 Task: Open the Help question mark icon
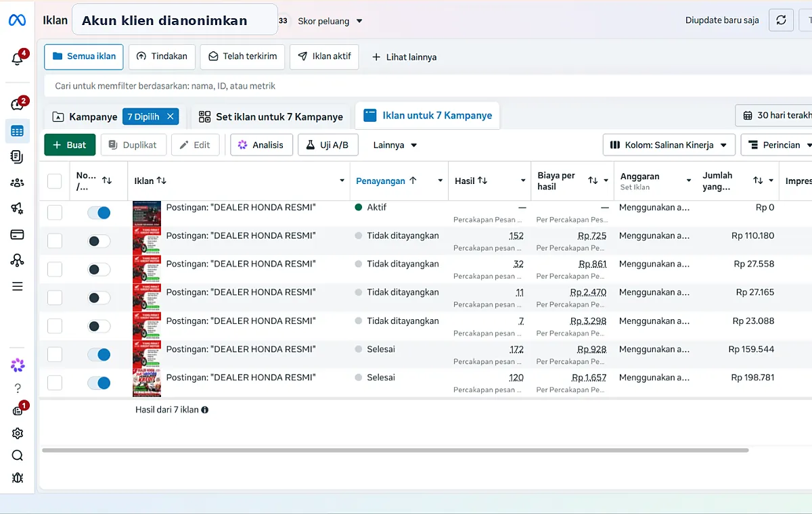click(18, 388)
